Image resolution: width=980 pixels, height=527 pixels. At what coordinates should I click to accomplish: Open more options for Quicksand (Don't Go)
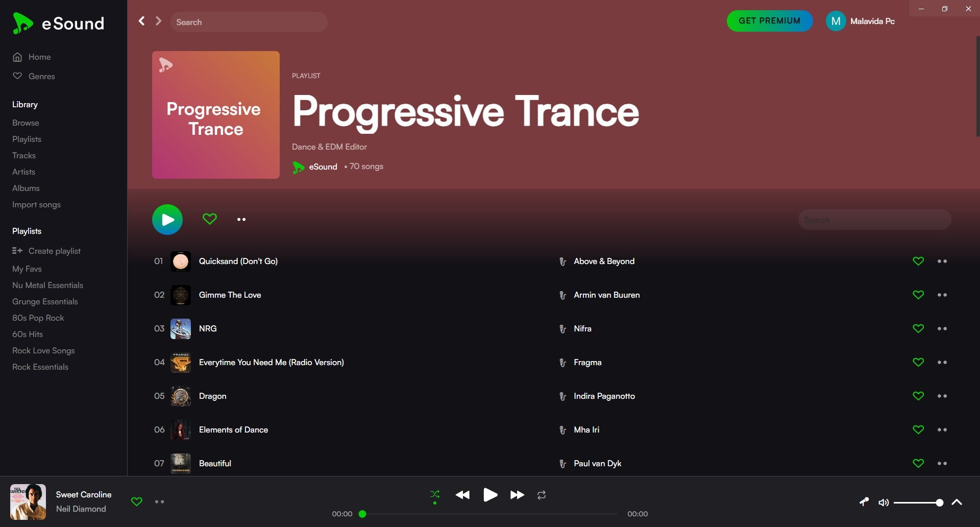click(942, 261)
